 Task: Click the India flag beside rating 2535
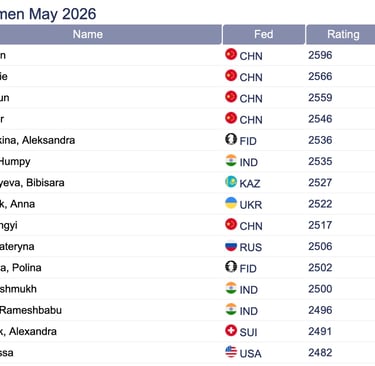click(231, 160)
